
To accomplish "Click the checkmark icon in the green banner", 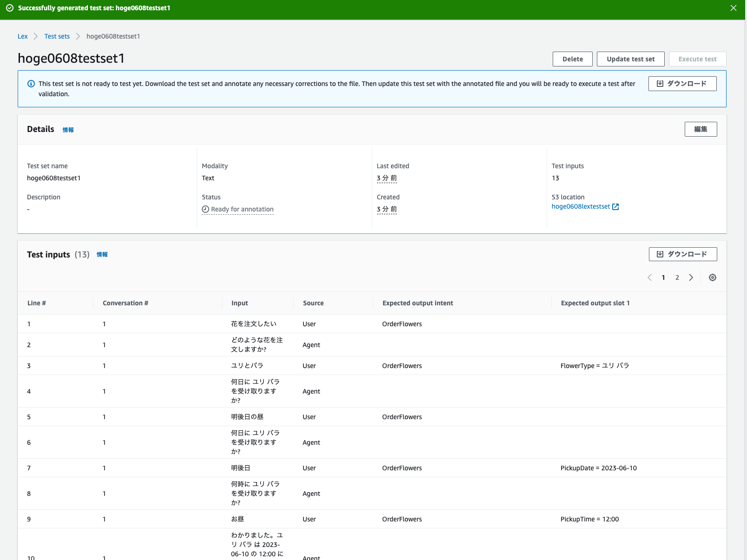I will tap(9, 8).
